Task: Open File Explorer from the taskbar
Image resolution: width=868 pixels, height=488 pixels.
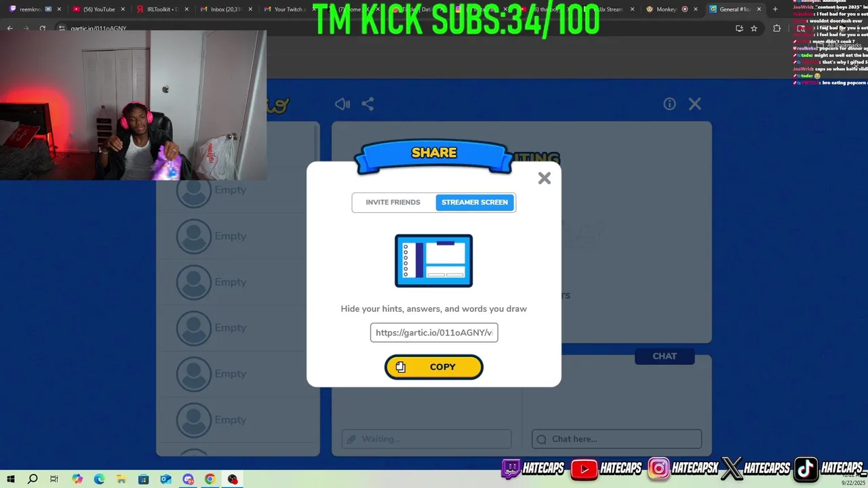Action: (121, 479)
